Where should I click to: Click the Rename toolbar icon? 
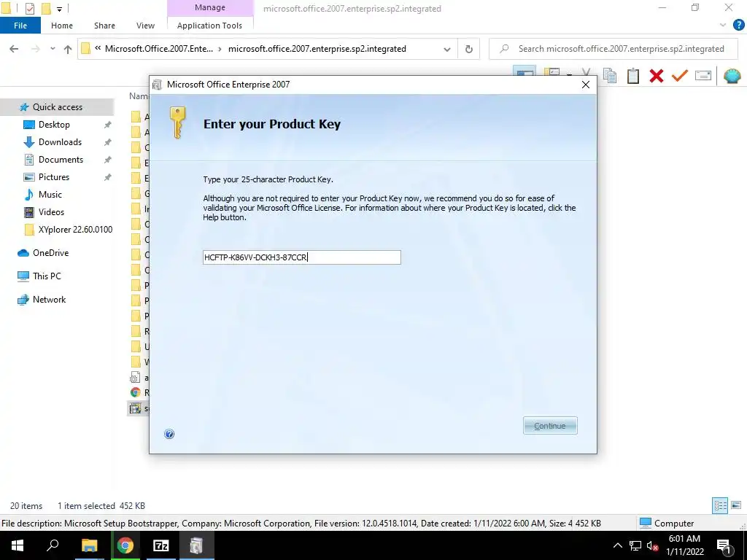703,75
